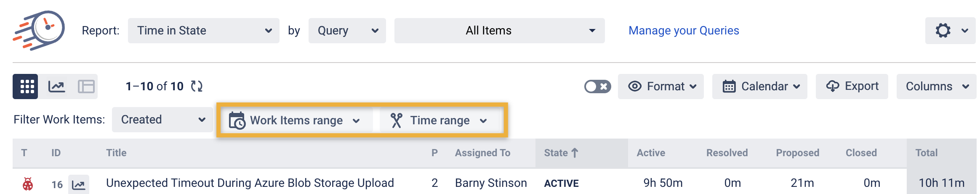Open the Work Items range picker
Screen dimensions: 980x194
click(x=296, y=121)
